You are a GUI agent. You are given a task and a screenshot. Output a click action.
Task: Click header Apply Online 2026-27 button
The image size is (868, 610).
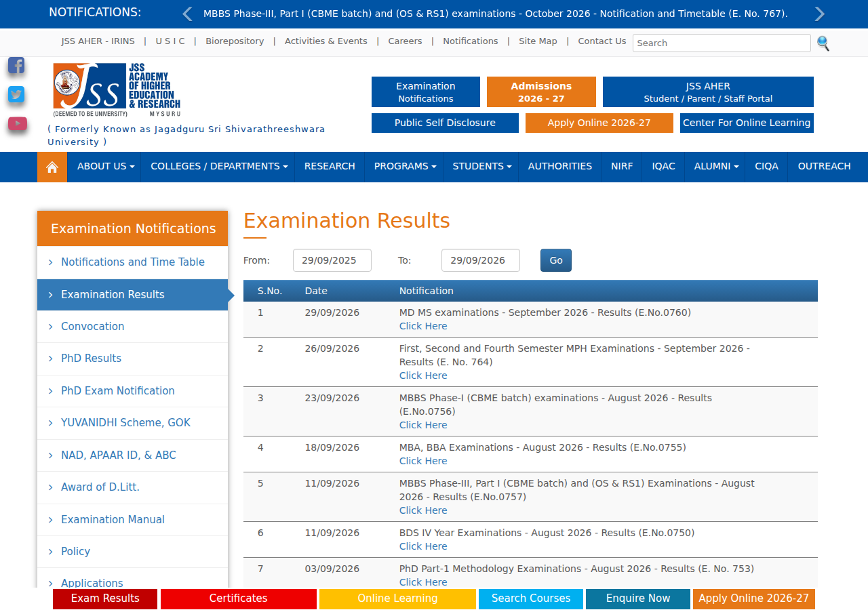point(599,123)
